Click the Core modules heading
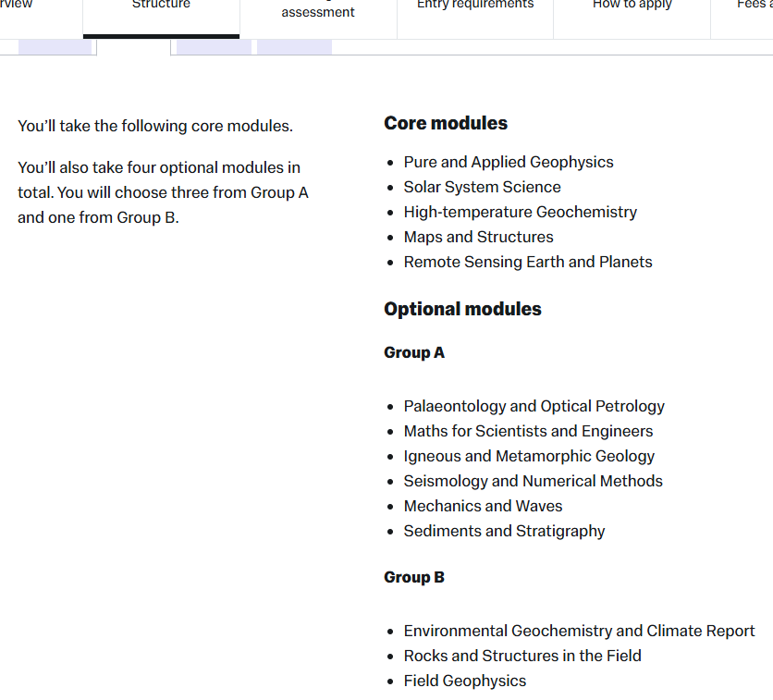The height and width of the screenshot is (700, 773). click(x=446, y=123)
